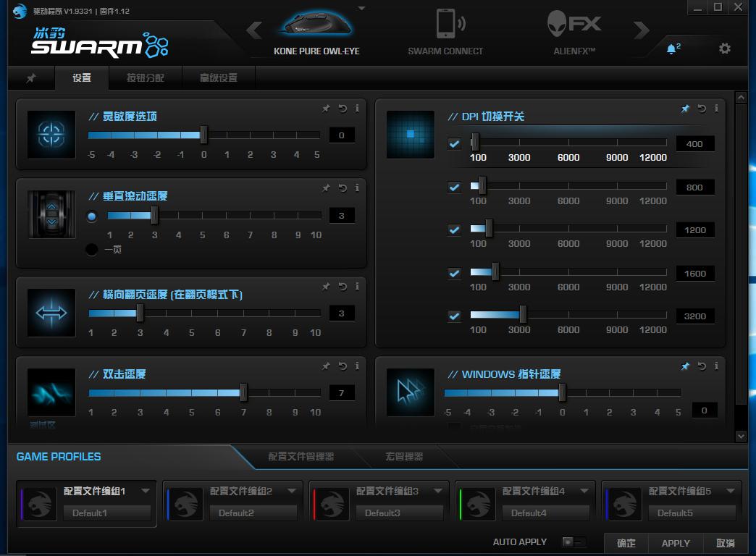Switch to the 设置 tab
Image resolution: width=756 pixels, height=556 pixels.
click(x=82, y=77)
